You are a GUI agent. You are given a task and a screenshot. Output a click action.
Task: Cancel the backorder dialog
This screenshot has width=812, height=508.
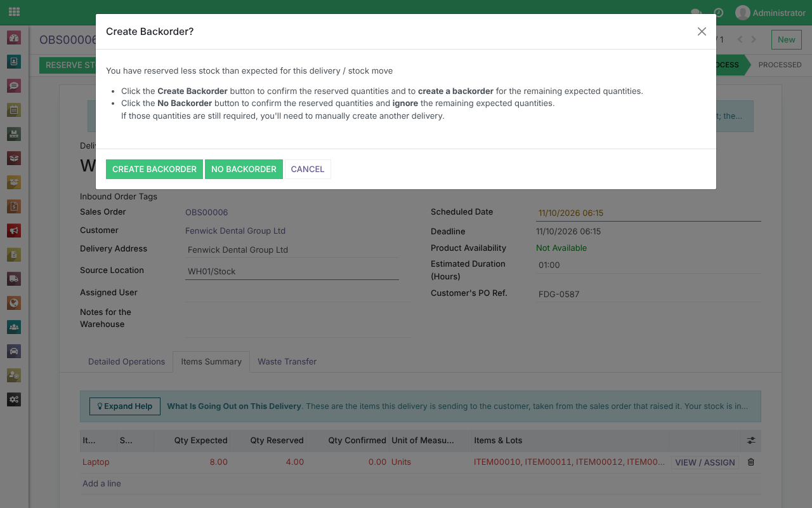click(308, 169)
